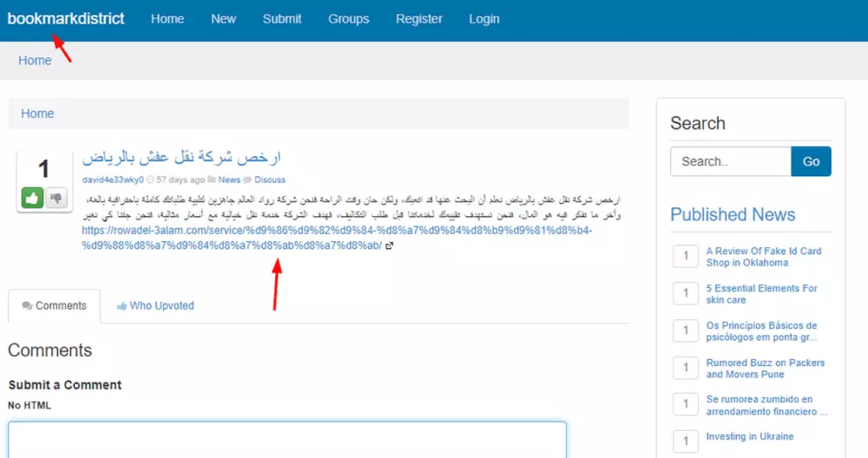Open Home in the top navigation bar
The image size is (868, 458).
(168, 19)
